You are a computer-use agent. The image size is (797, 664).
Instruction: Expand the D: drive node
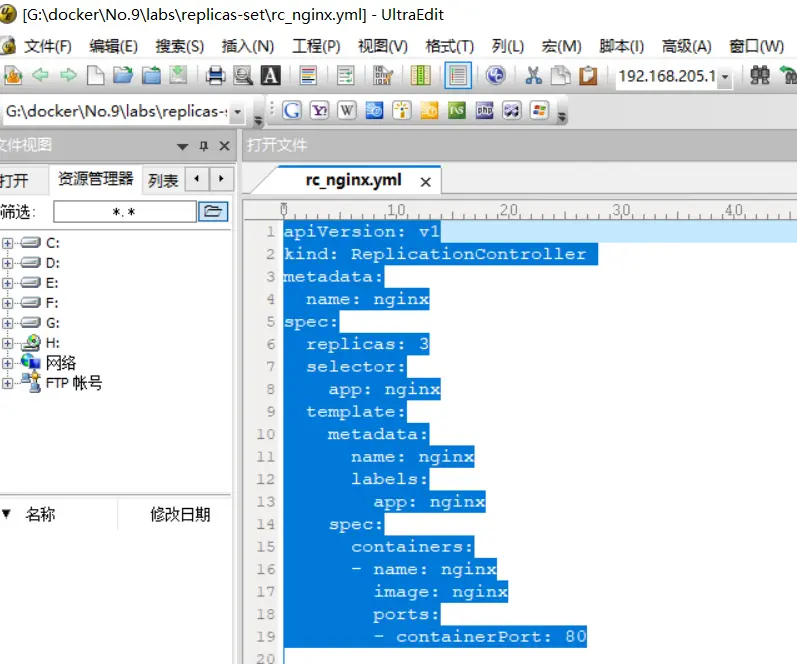tap(7, 263)
